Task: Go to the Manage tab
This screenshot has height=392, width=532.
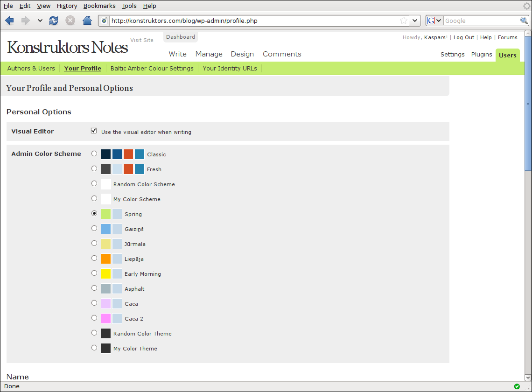Action: 209,54
